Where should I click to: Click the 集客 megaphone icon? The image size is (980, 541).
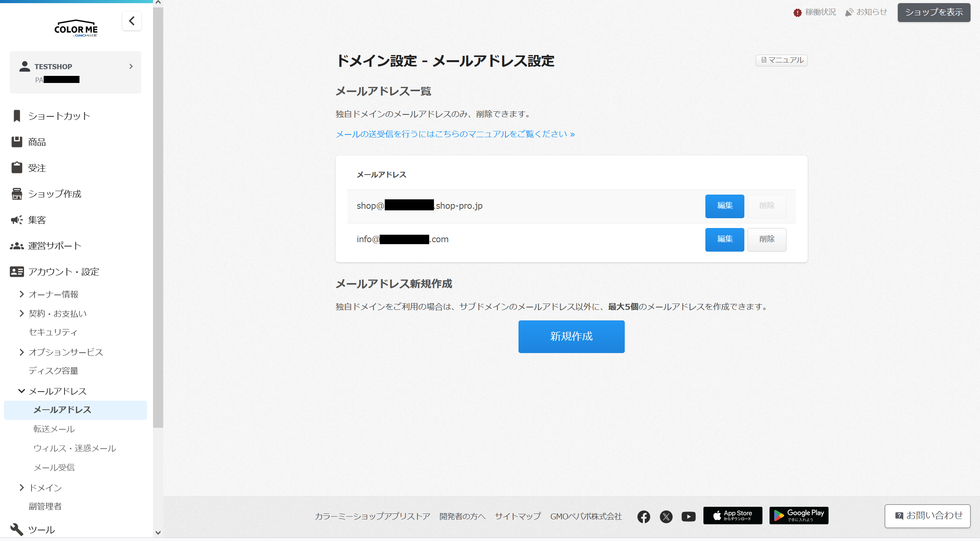coord(17,220)
